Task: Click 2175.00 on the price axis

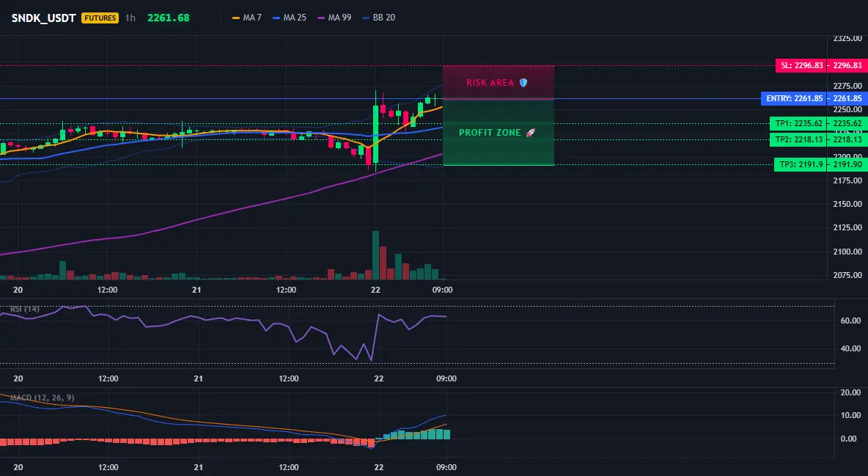Action: pos(847,180)
